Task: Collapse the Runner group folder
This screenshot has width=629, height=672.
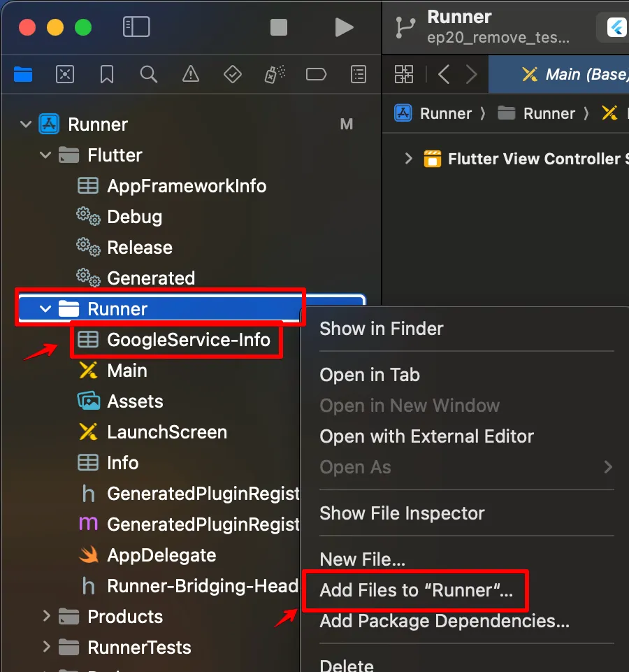Action: 45,308
